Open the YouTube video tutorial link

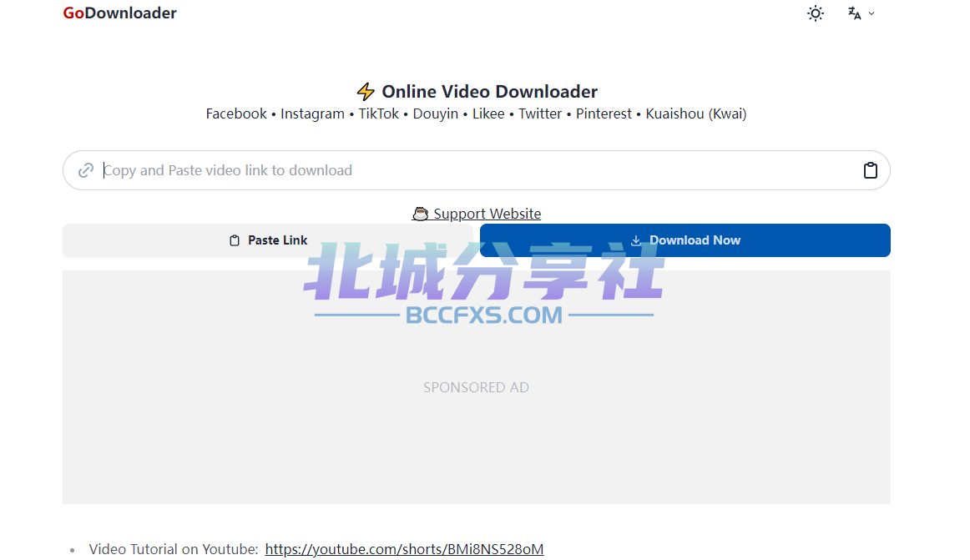pyautogui.click(x=404, y=549)
